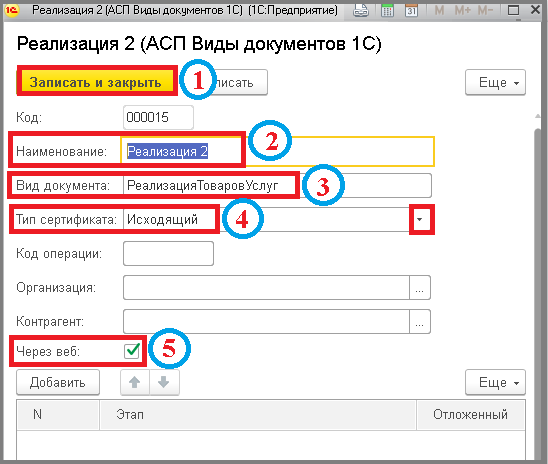Click the Код операции input field
Image resolution: width=548 pixels, height=464 pixels.
(x=168, y=254)
